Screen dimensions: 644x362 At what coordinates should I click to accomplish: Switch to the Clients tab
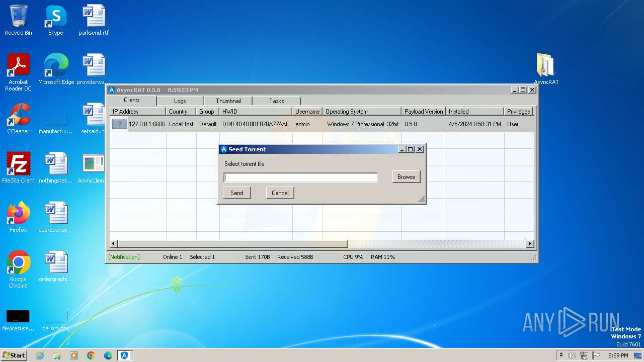(x=132, y=101)
